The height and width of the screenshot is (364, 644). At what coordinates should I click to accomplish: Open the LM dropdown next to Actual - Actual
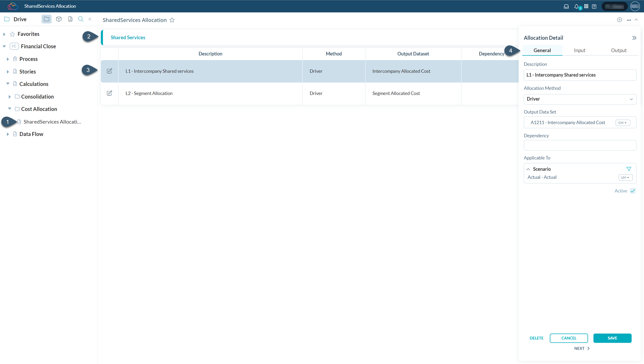[x=626, y=177]
